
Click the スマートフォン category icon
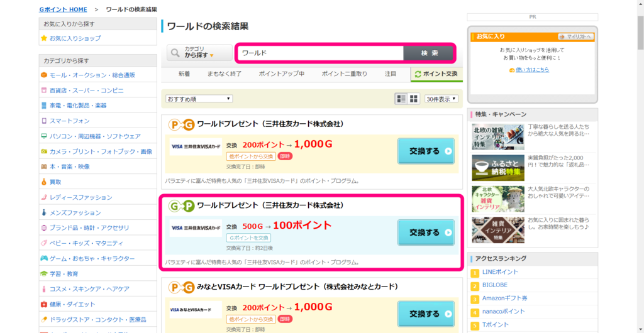(x=44, y=121)
